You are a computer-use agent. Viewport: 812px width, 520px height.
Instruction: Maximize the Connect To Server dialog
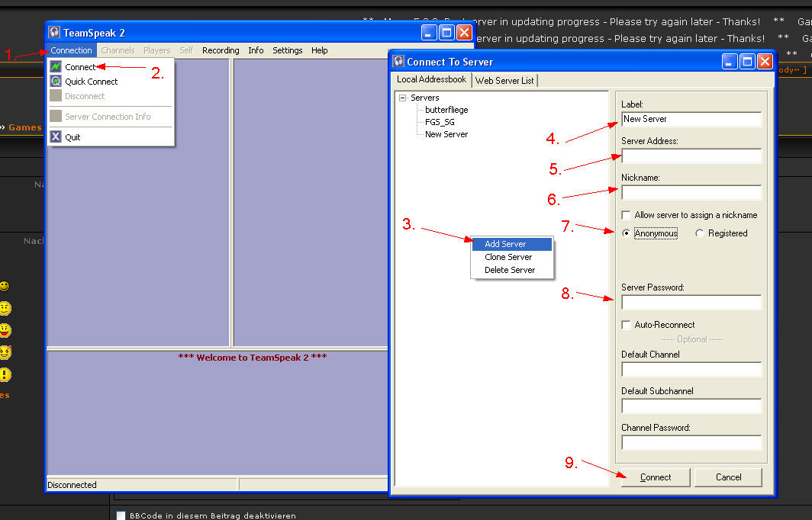tap(747, 62)
